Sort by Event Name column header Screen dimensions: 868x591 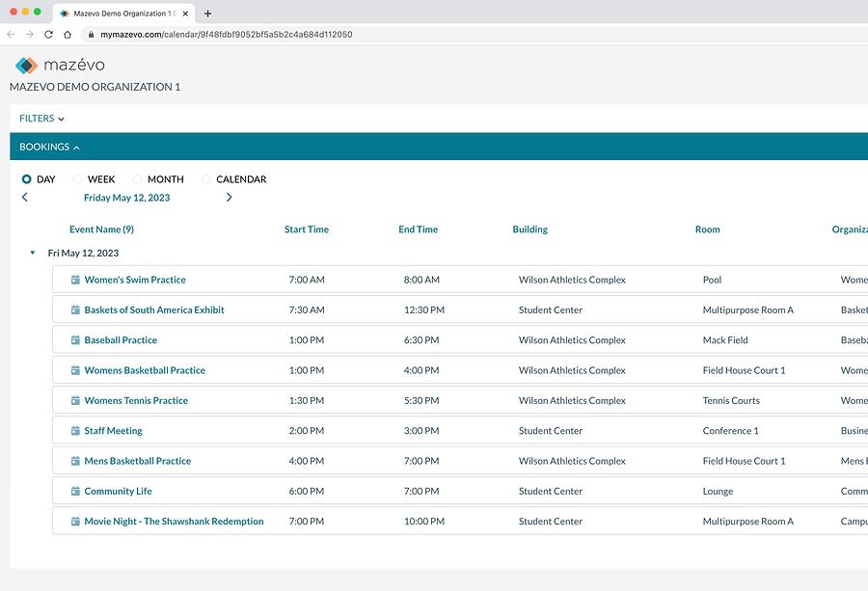click(101, 229)
